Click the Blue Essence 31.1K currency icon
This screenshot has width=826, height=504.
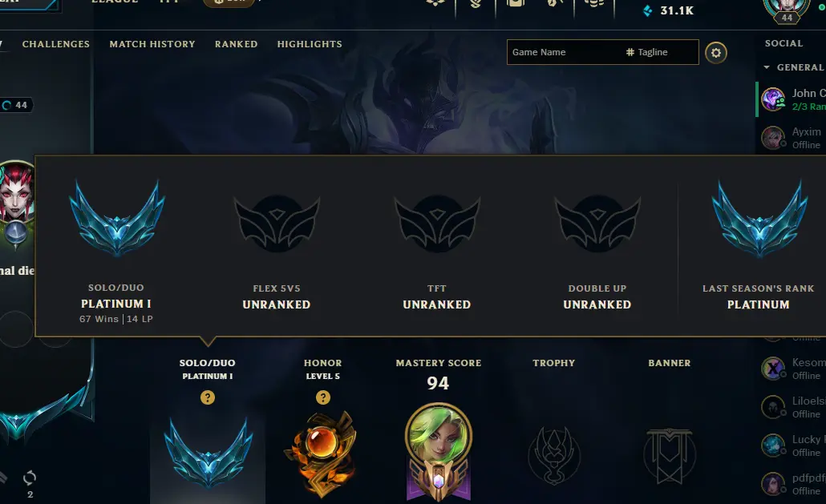(647, 10)
